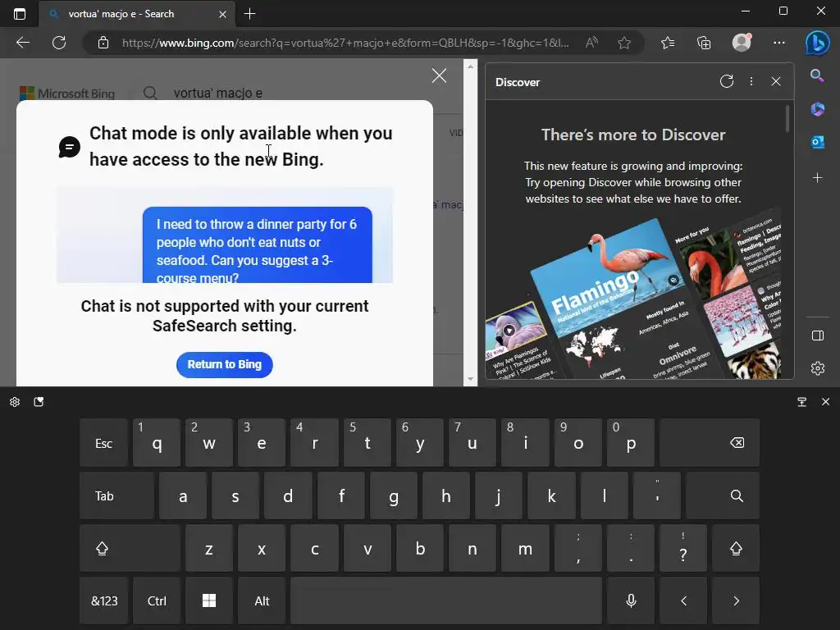Click the Microsoft Bing logo

(x=67, y=94)
